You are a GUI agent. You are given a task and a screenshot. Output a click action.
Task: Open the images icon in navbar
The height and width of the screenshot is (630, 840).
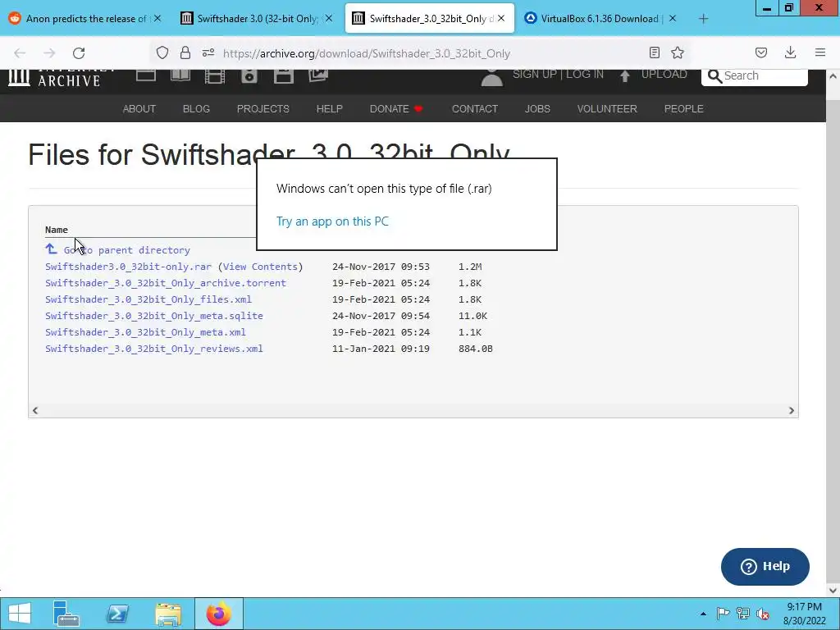point(317,75)
